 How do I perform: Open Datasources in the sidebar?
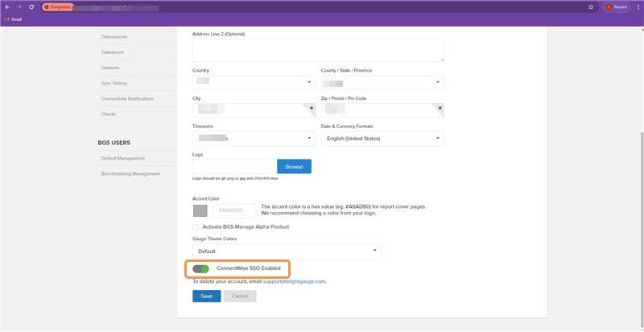pos(114,37)
